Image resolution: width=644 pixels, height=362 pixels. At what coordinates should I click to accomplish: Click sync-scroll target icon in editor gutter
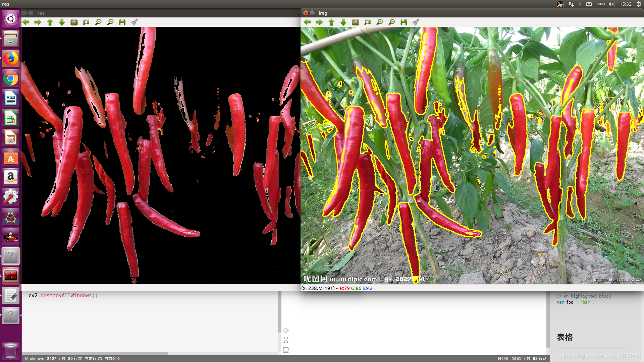tap(286, 330)
